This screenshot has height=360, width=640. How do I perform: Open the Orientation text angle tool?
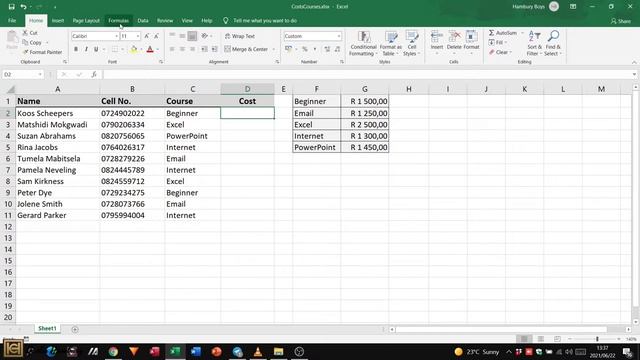[x=205, y=36]
